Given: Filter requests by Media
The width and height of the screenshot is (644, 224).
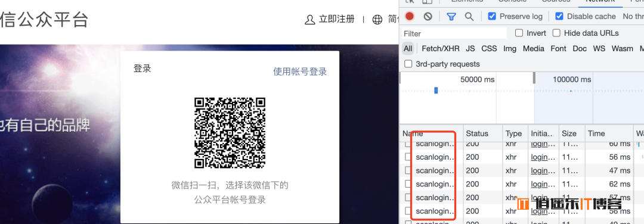Looking at the screenshot, I should point(534,48).
